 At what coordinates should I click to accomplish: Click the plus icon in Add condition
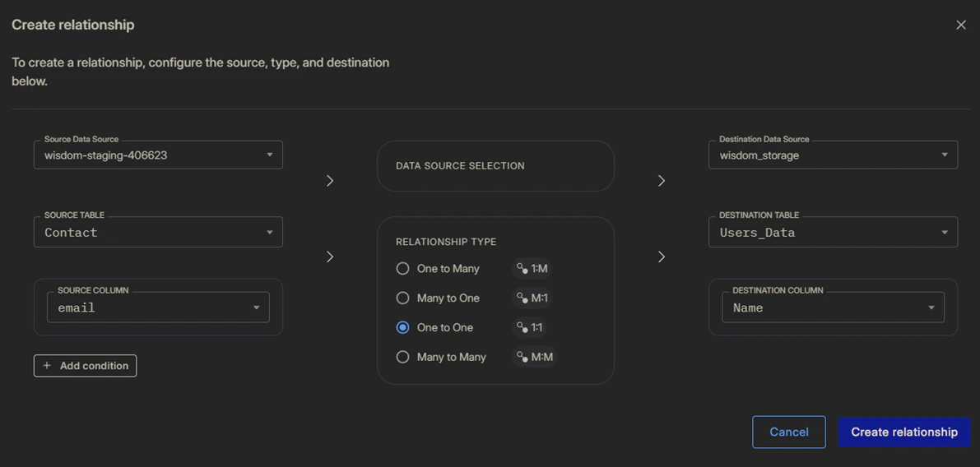tap(47, 365)
